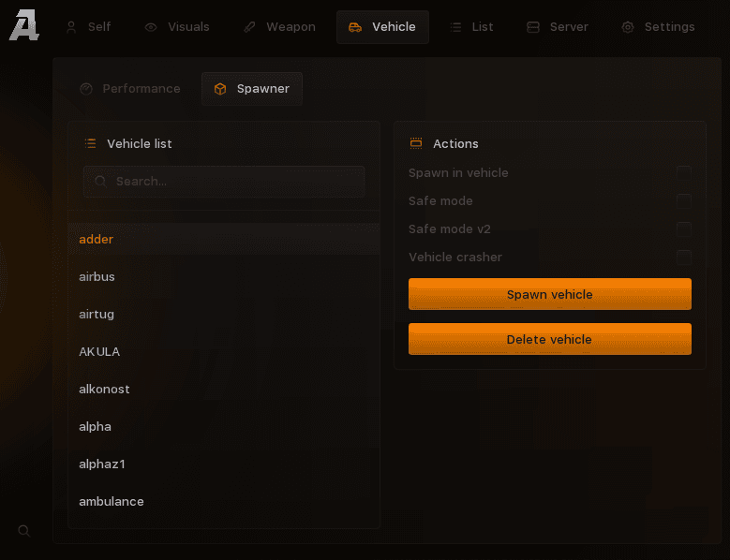This screenshot has width=730, height=560.
Task: Click the car icon beside Vehicle
Action: click(x=355, y=27)
